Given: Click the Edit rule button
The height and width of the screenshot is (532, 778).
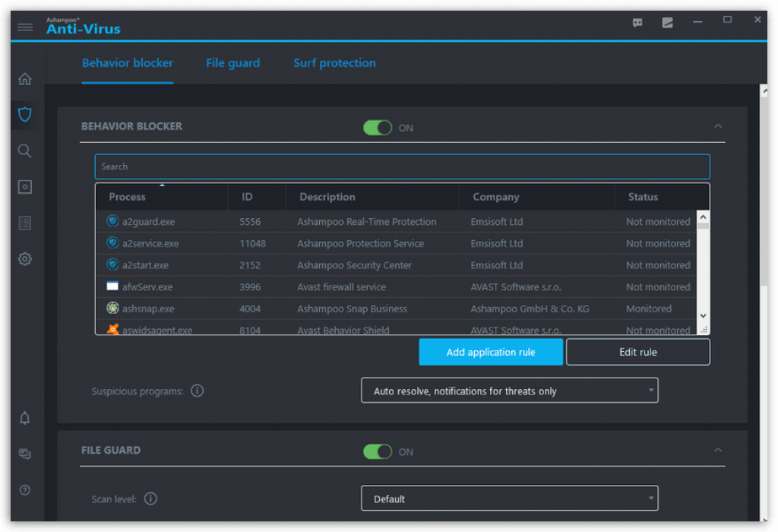Looking at the screenshot, I should [638, 352].
